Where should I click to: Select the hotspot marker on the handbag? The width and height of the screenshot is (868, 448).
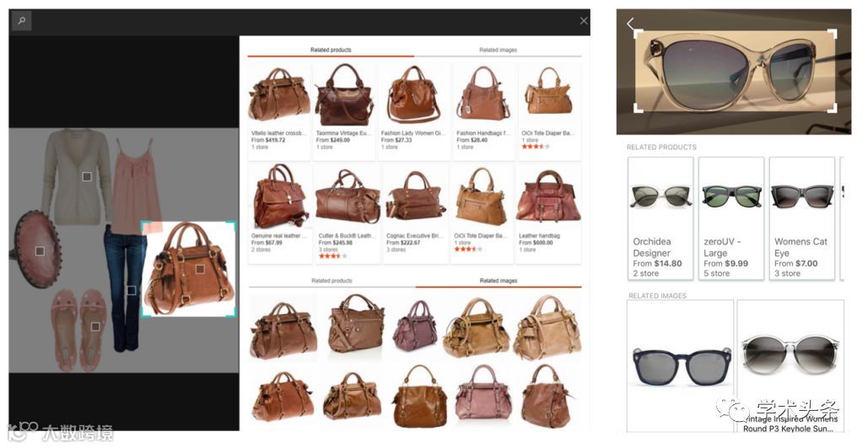[200, 269]
